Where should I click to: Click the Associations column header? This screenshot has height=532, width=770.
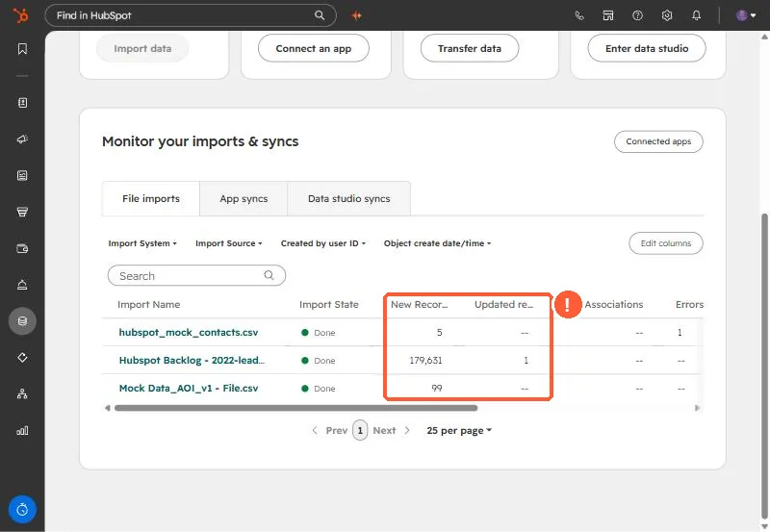coord(614,304)
